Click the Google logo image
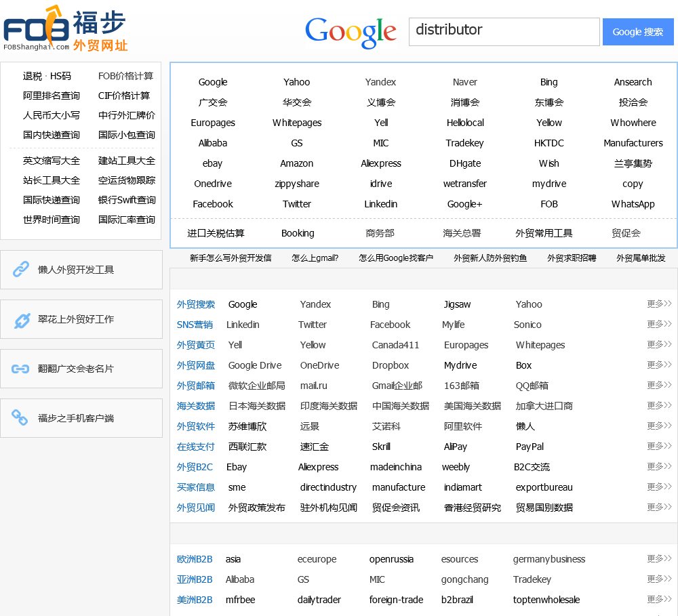 351,32
